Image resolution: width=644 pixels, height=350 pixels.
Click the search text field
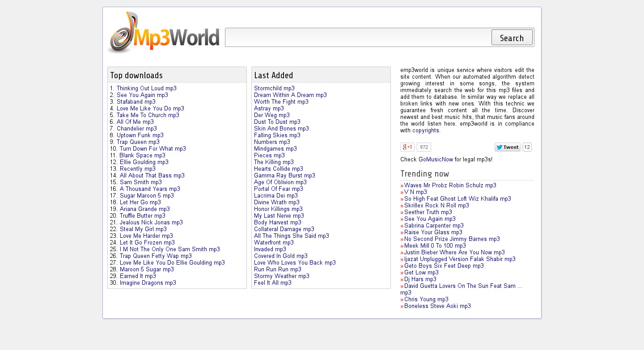(358, 38)
